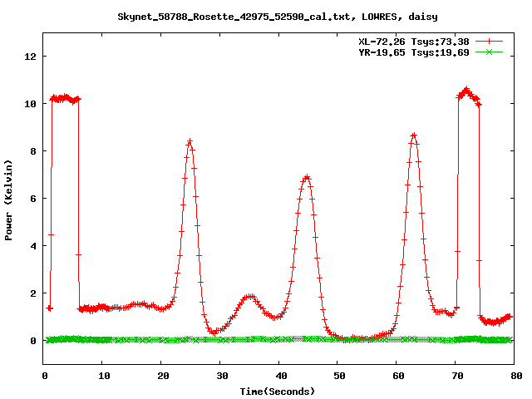Image resolution: width=532 pixels, height=399 pixels.
Task: Click the x-axis tick label 50
Action: [x=339, y=376]
